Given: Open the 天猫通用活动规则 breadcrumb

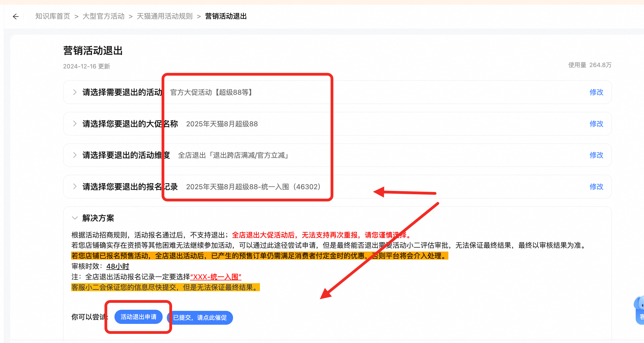Looking at the screenshot, I should [165, 16].
